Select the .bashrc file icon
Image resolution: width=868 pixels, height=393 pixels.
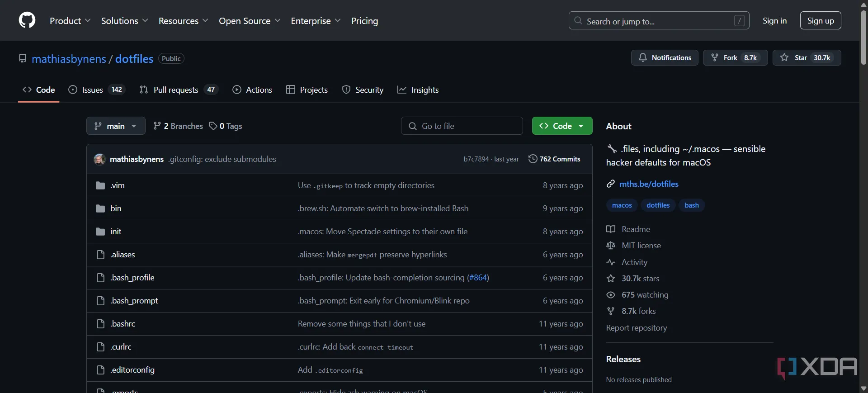100,324
